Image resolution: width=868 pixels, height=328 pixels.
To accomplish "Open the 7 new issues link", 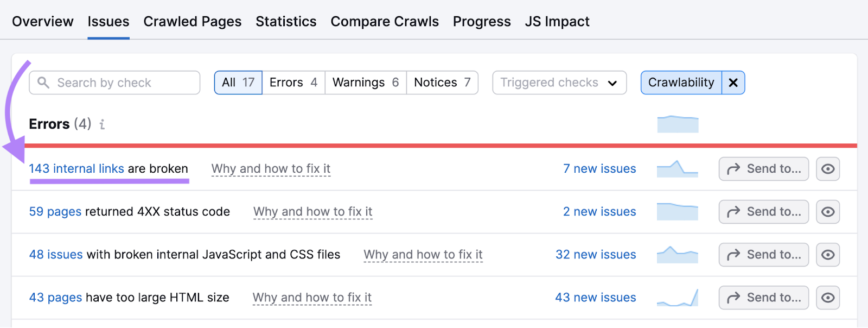I will tap(599, 168).
